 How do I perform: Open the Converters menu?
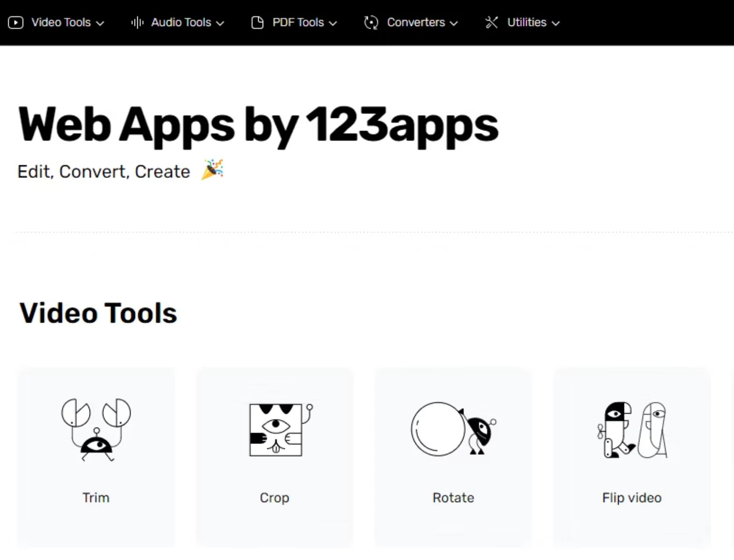coord(416,22)
